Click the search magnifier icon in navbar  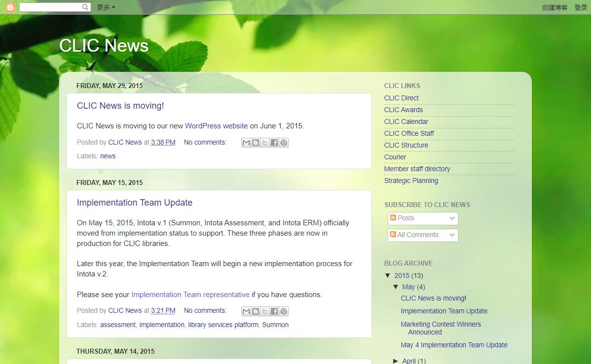pyautogui.click(x=85, y=7)
